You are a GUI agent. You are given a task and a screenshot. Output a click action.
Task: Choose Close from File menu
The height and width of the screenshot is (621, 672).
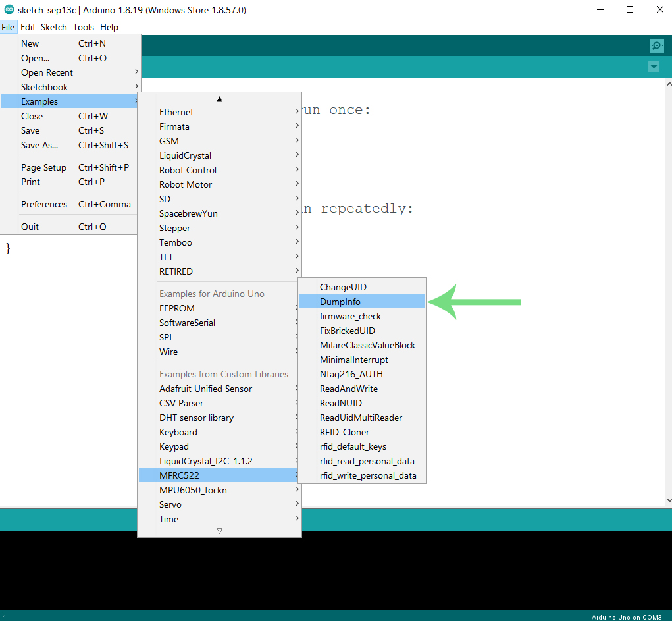click(x=68, y=116)
